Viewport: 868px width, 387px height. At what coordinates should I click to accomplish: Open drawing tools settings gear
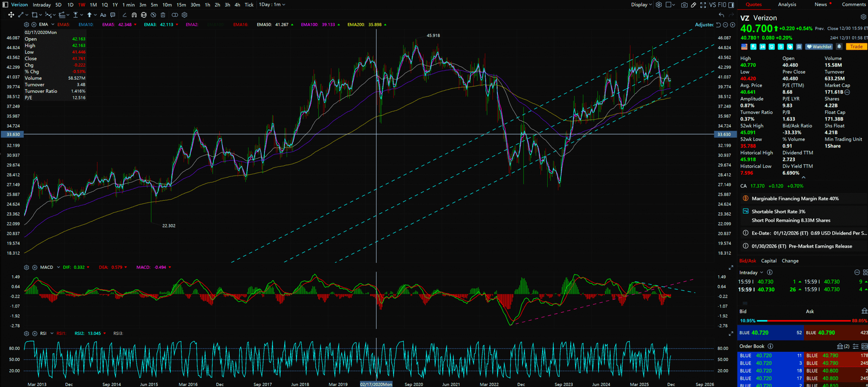coord(184,15)
